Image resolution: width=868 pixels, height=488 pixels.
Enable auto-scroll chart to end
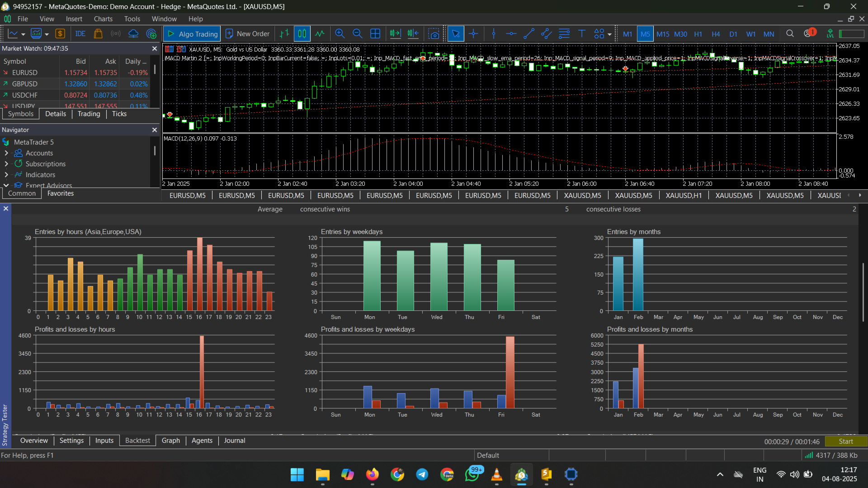tap(396, 34)
